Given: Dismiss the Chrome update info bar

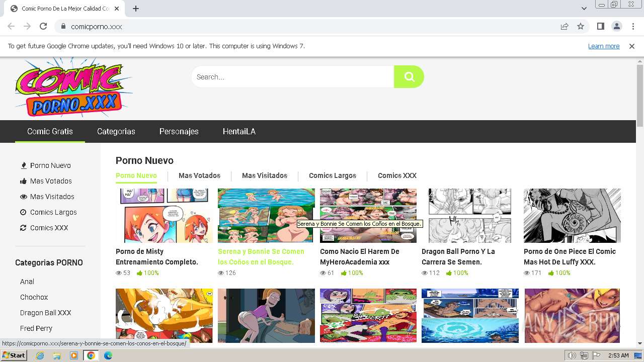Looking at the screenshot, I should [632, 46].
